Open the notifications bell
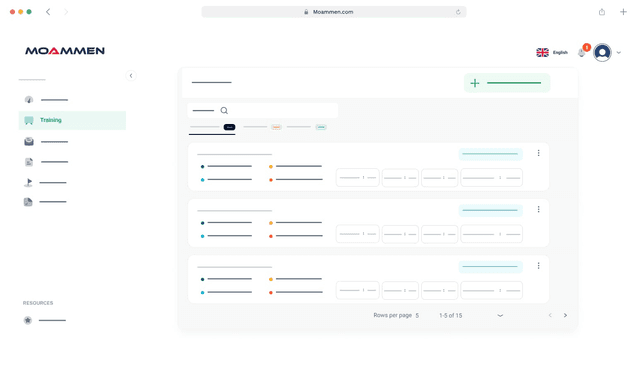640x372 pixels. (582, 53)
